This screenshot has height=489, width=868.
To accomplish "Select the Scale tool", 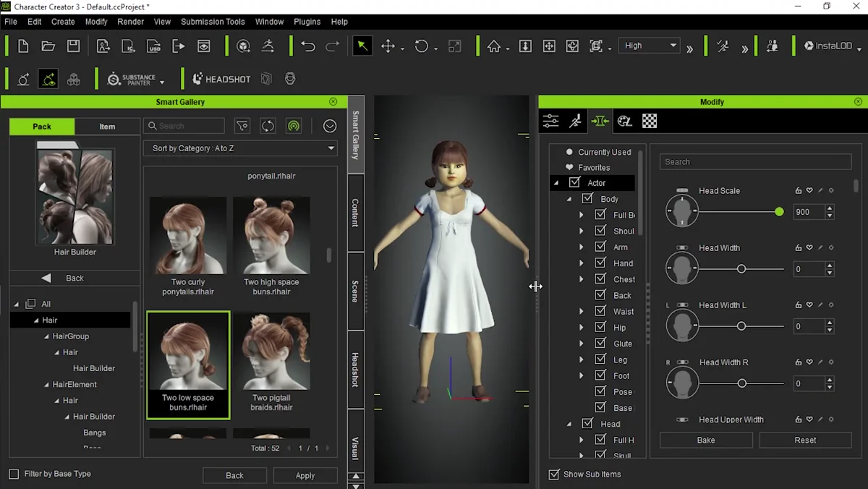I will 455,46.
